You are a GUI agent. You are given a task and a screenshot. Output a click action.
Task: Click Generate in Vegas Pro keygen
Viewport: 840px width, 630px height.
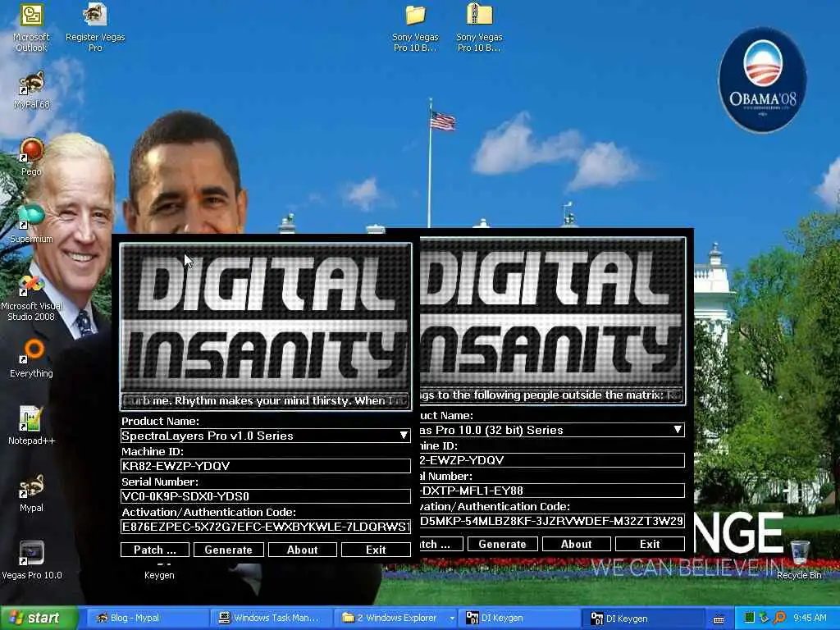(x=503, y=544)
